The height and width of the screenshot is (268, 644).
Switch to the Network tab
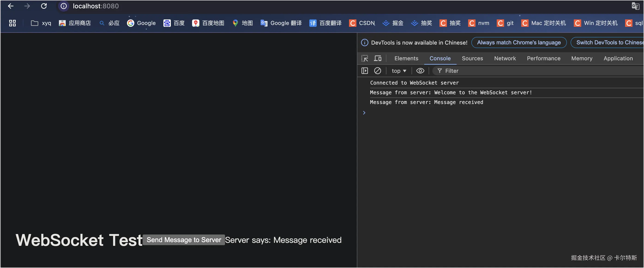coord(505,58)
